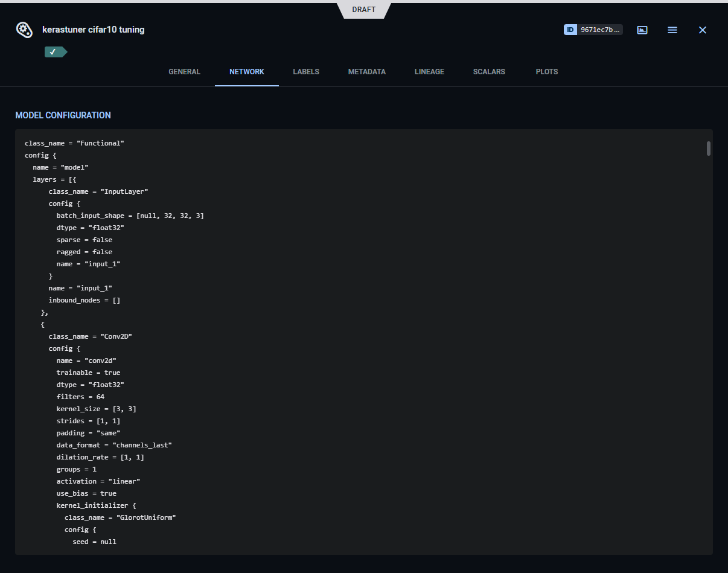Click the model gear icon beside the title
Image resolution: width=728 pixels, height=573 pixels.
point(24,30)
